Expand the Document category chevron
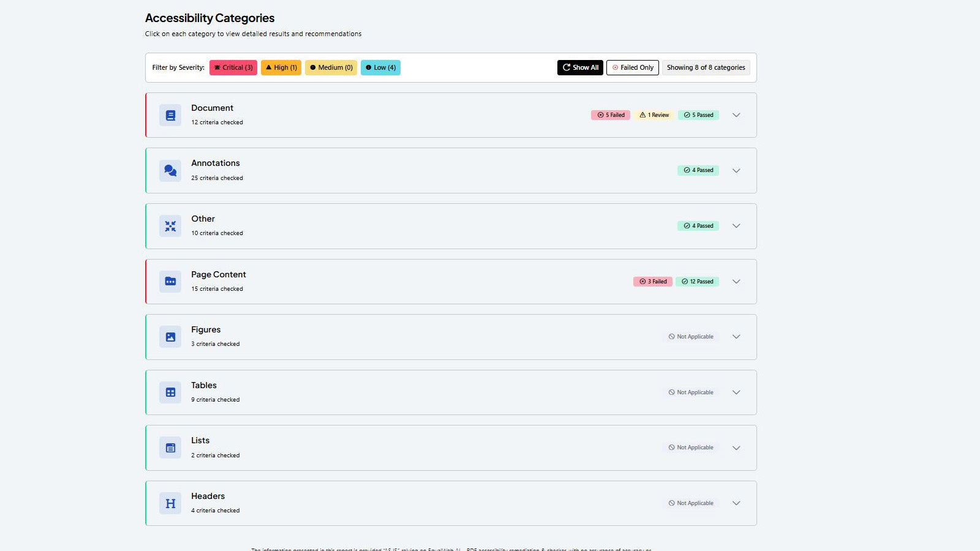Screen dimensions: 980x551 point(736,115)
